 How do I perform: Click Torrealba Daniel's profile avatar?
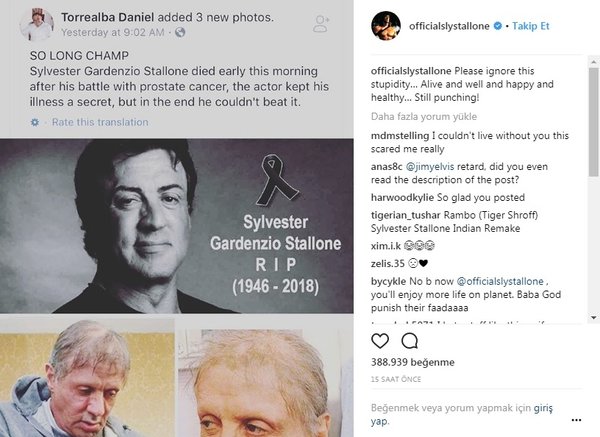(x=36, y=24)
